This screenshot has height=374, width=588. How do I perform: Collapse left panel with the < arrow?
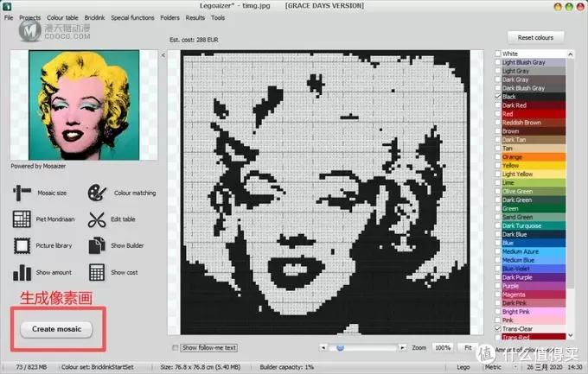(x=163, y=55)
